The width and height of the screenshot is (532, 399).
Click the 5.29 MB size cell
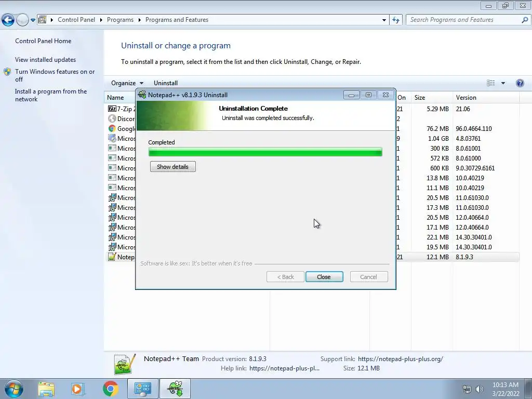(x=437, y=109)
